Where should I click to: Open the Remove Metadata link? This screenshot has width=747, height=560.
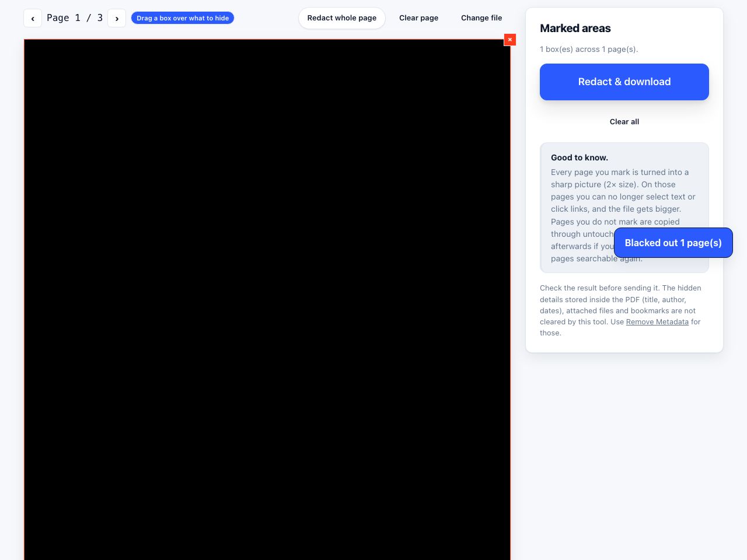click(657, 322)
